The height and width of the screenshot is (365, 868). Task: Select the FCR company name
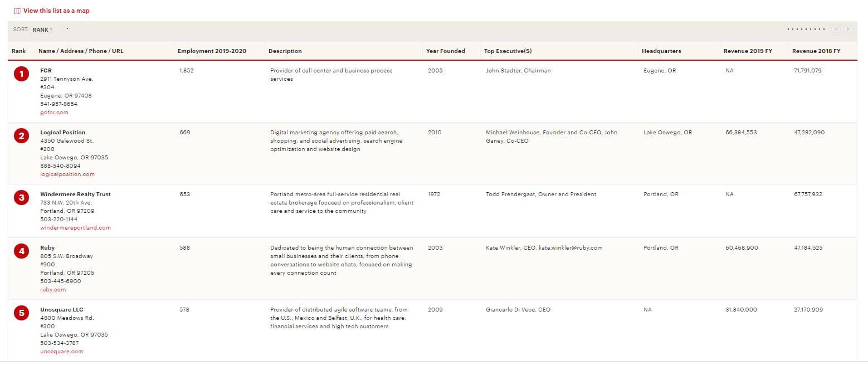46,71
